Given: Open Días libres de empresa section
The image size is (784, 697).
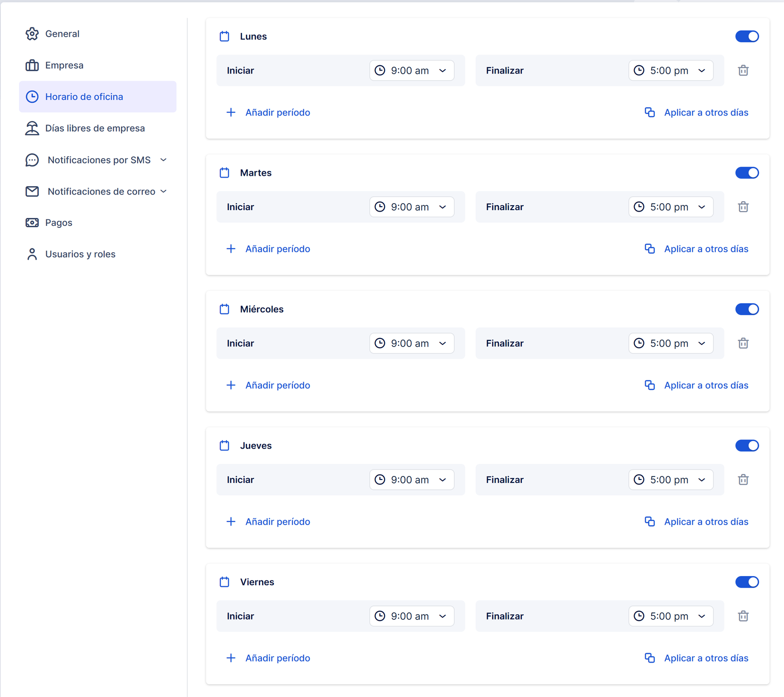Looking at the screenshot, I should click(95, 128).
